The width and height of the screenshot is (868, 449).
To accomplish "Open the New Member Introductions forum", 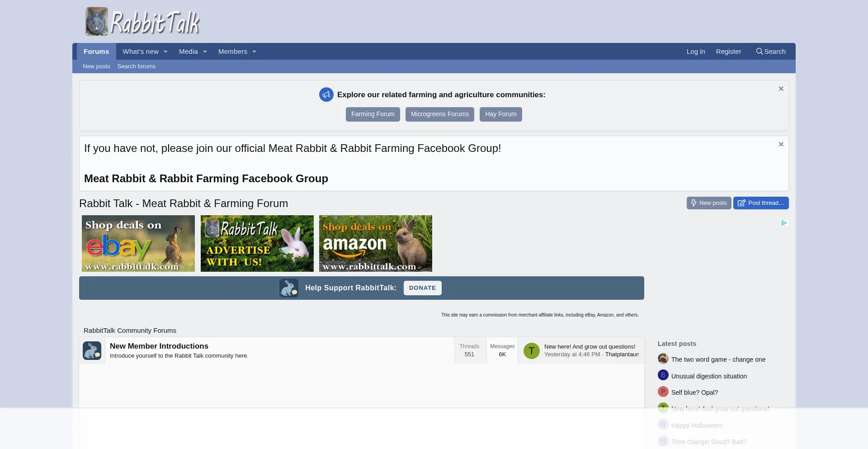I will [x=159, y=346].
